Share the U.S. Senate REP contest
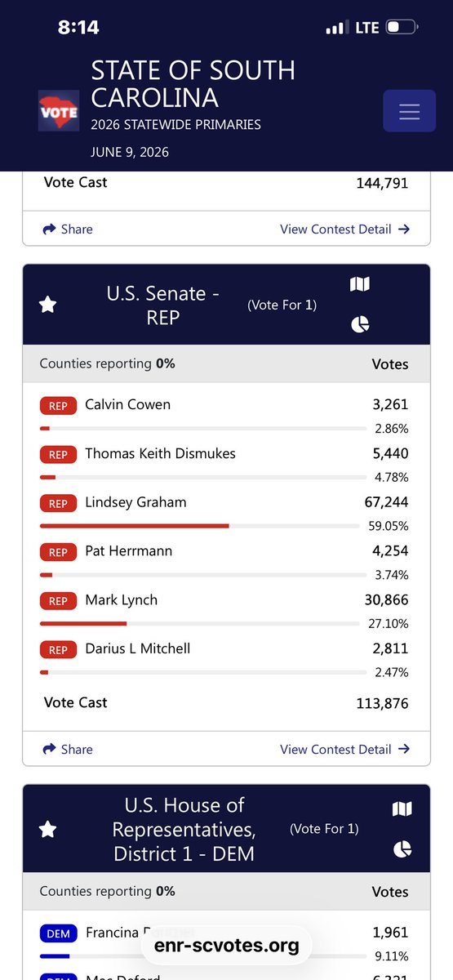 68,749
